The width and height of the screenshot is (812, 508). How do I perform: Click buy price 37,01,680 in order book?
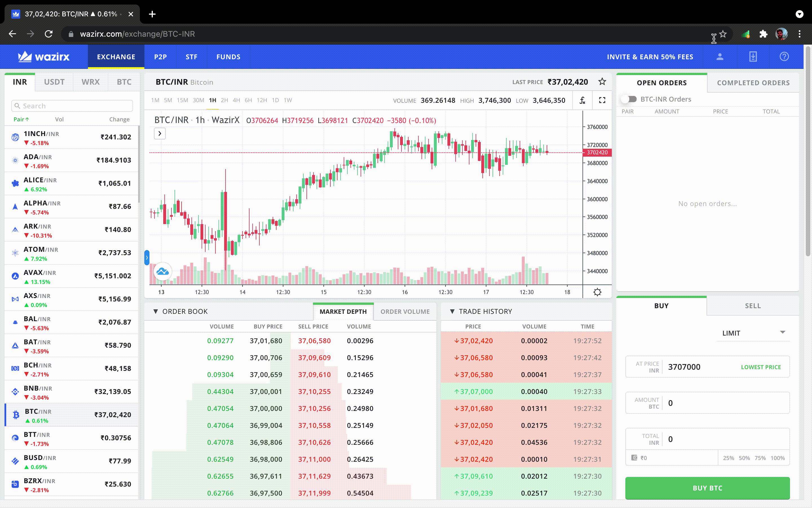pyautogui.click(x=266, y=341)
